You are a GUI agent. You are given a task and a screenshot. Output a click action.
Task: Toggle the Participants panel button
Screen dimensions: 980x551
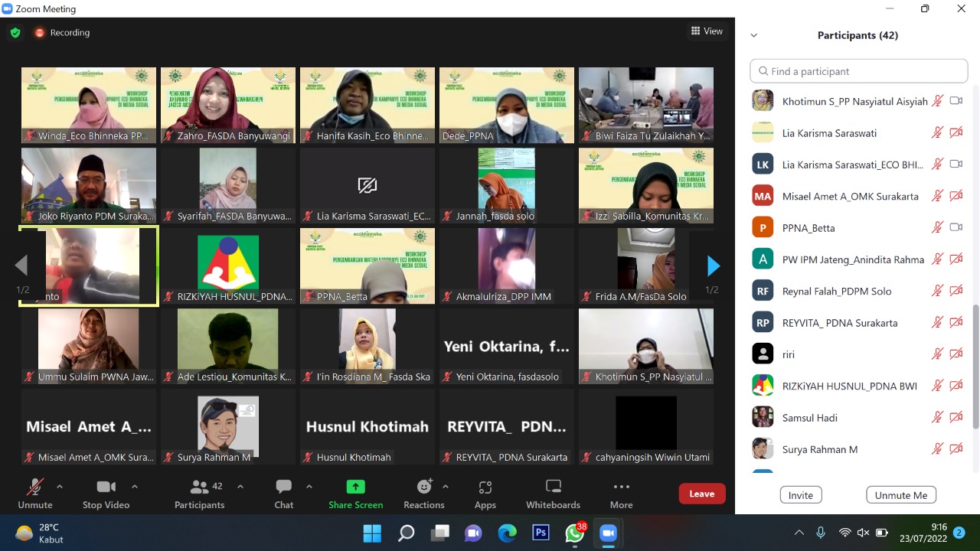point(200,494)
